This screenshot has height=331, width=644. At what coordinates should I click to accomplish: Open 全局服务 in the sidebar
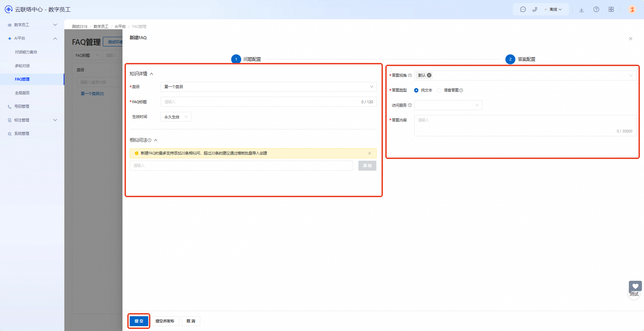(x=22, y=93)
